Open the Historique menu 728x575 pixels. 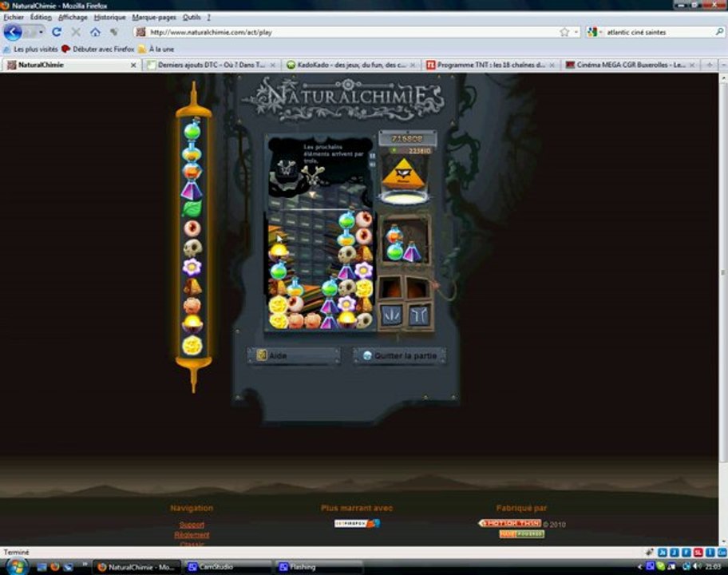tap(109, 18)
